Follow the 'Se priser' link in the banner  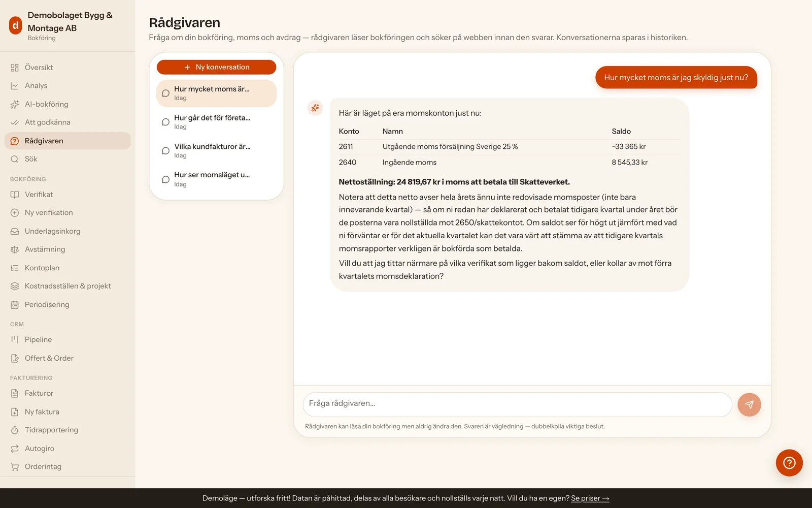590,498
